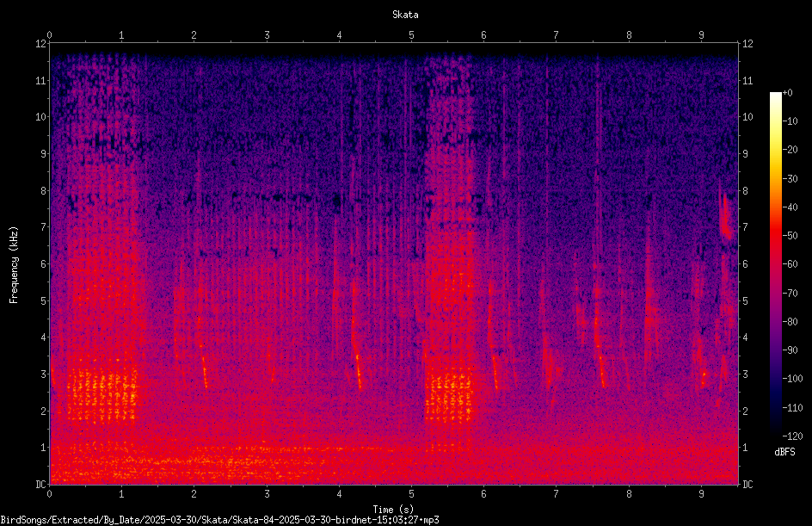Click the "-30" color scale label
This screenshot has width=812, height=526.
pyautogui.click(x=790, y=179)
